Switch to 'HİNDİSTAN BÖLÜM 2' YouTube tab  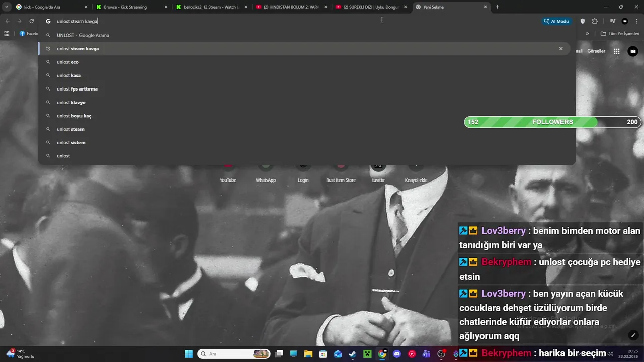[x=291, y=7]
